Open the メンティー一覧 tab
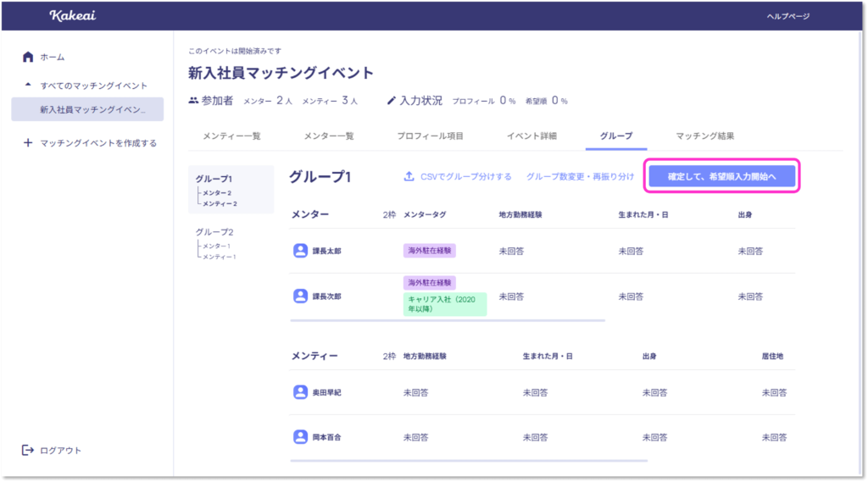The height and width of the screenshot is (482, 868). point(231,136)
